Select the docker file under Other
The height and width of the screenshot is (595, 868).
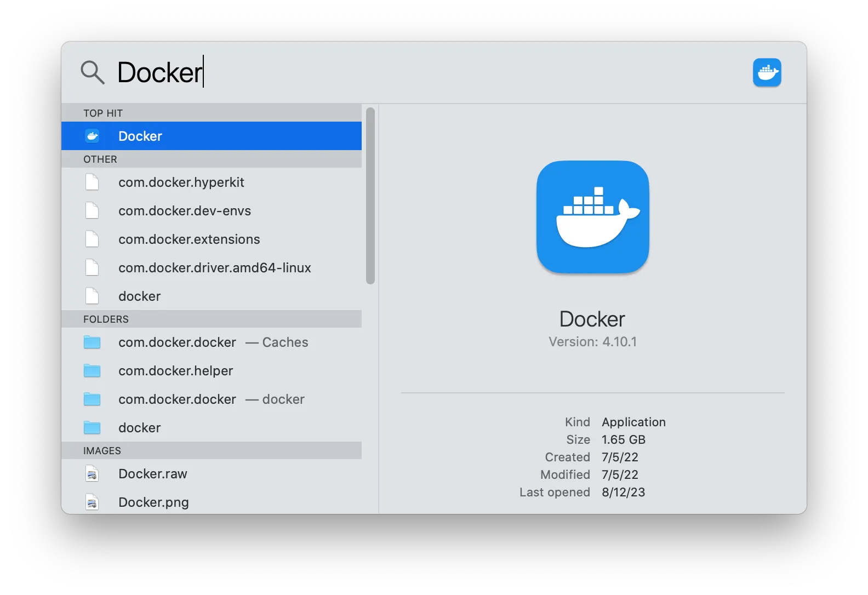click(x=212, y=296)
